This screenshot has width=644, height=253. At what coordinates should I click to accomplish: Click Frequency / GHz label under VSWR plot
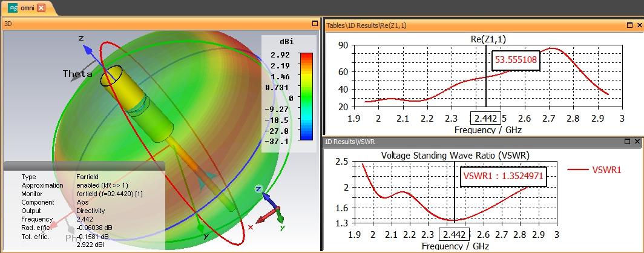[455, 246]
